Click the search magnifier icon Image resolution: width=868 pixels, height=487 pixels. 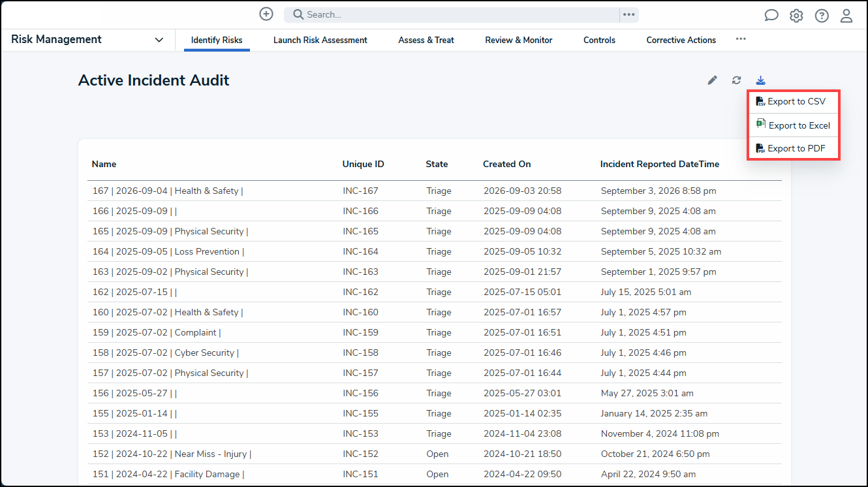[x=298, y=14]
